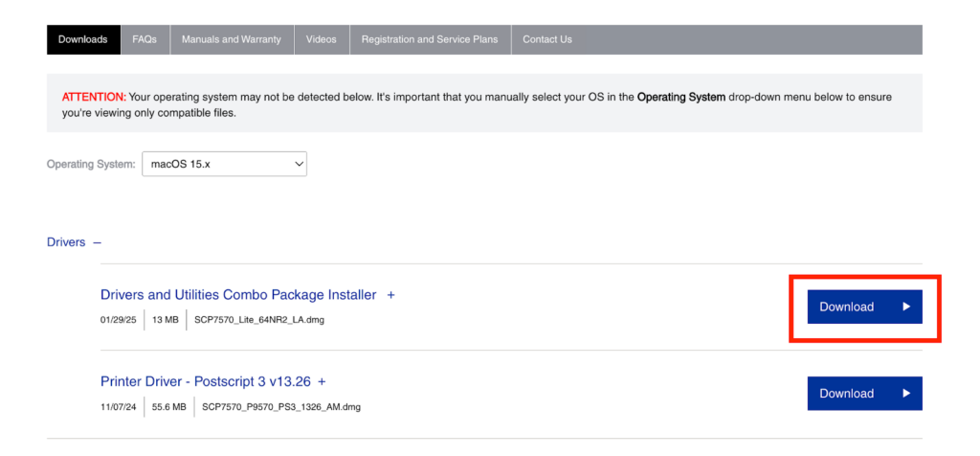The image size is (980, 456).
Task: Expand plus icon beside Postscript 3 v13.26
Action: click(322, 381)
